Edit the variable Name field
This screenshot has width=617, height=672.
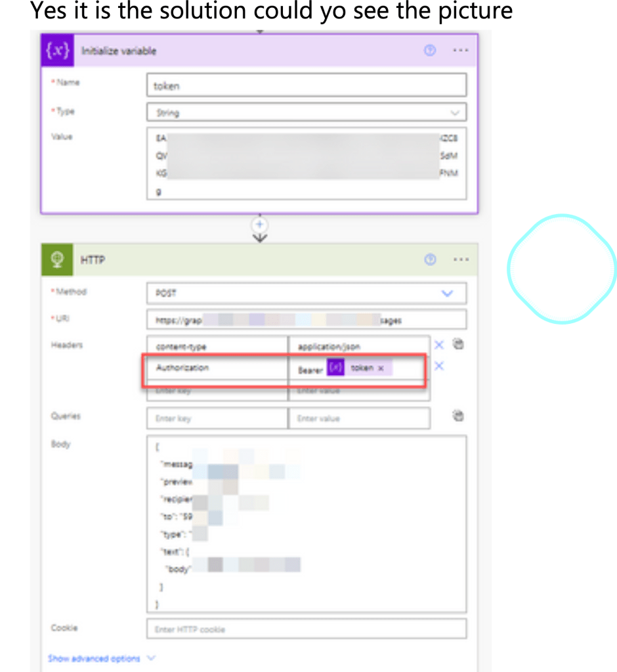(307, 85)
